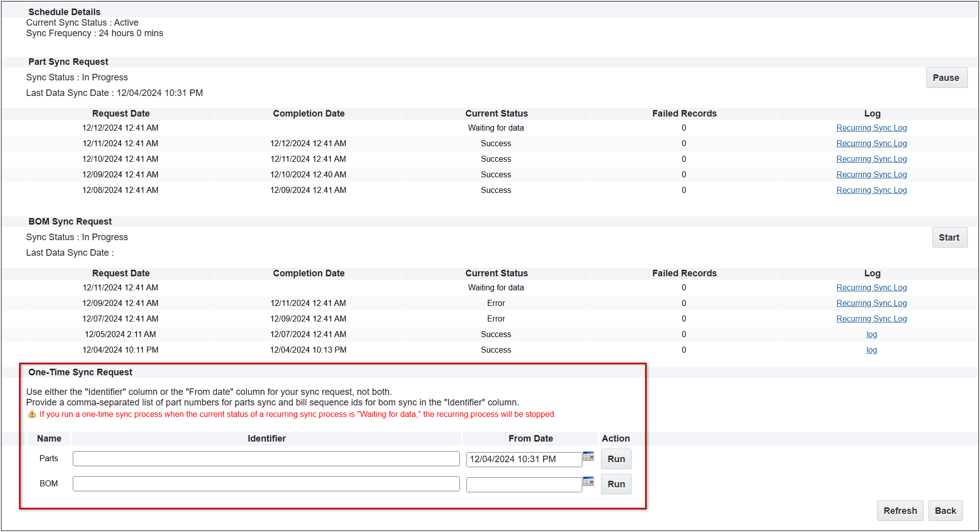Screen dimensions: 980x532
Task: Open log for BOM 12/05/2024 2:11 AM request
Action: coord(871,335)
